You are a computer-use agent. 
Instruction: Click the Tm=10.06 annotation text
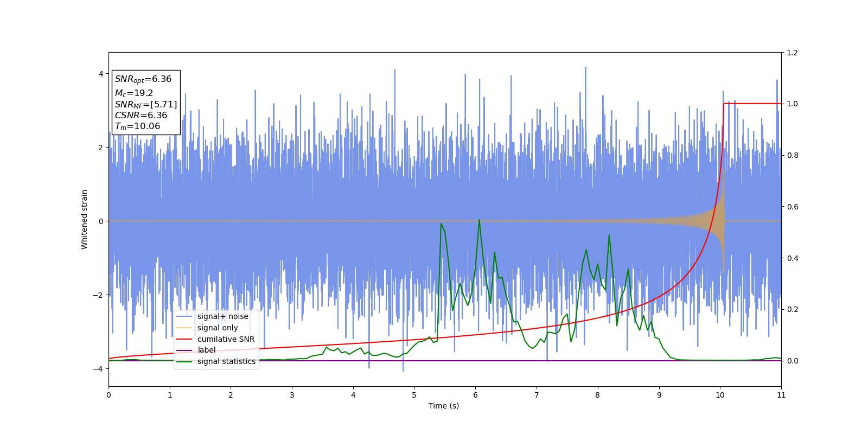pyautogui.click(x=137, y=126)
